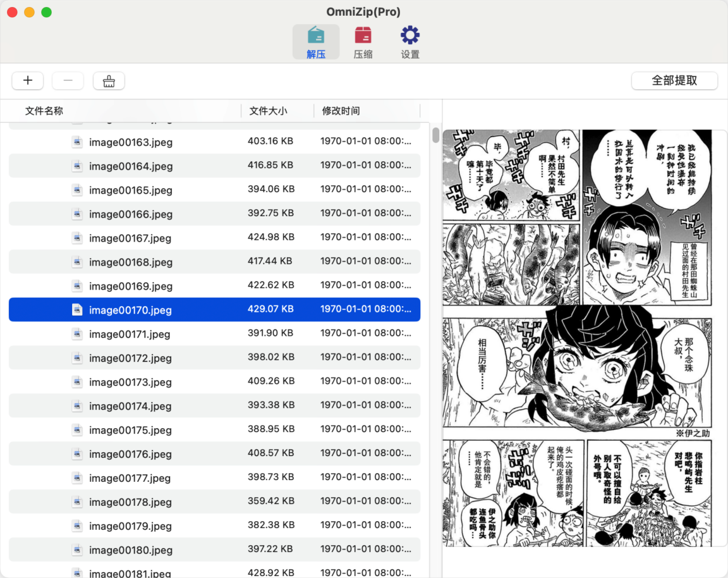Image resolution: width=728 pixels, height=578 pixels.
Task: Select file image00172.jpeg
Action: point(214,358)
